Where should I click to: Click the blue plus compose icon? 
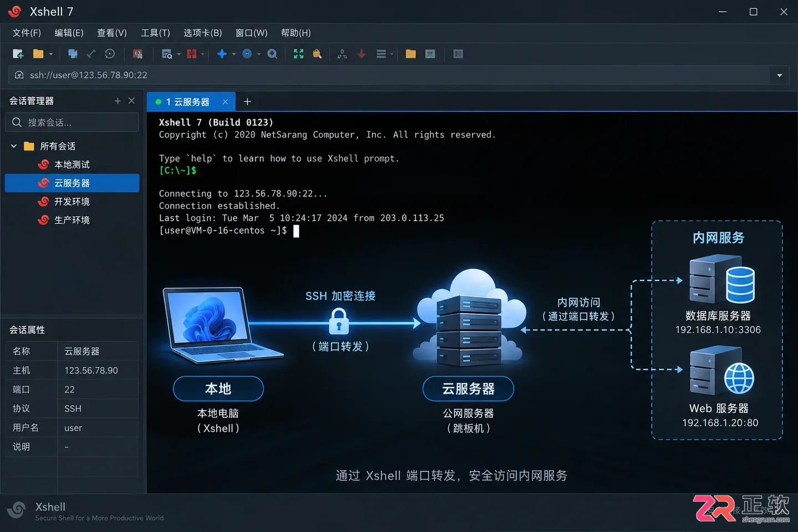click(x=222, y=54)
